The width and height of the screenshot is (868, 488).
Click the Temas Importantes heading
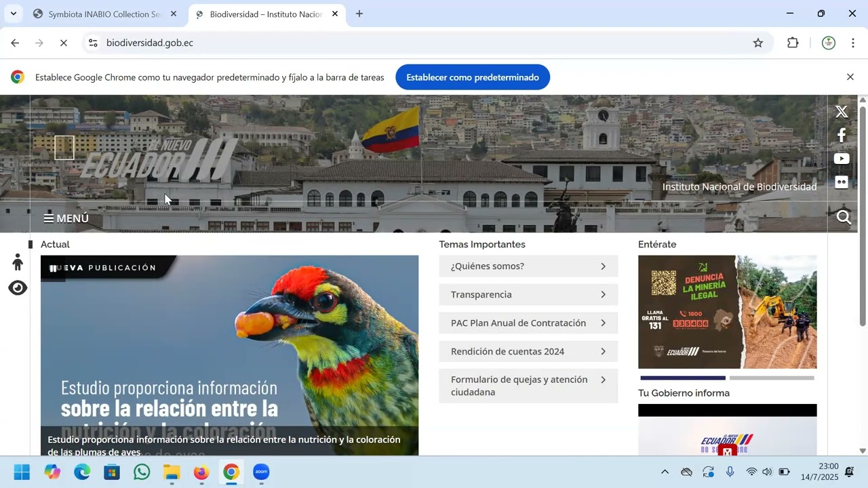coord(482,244)
